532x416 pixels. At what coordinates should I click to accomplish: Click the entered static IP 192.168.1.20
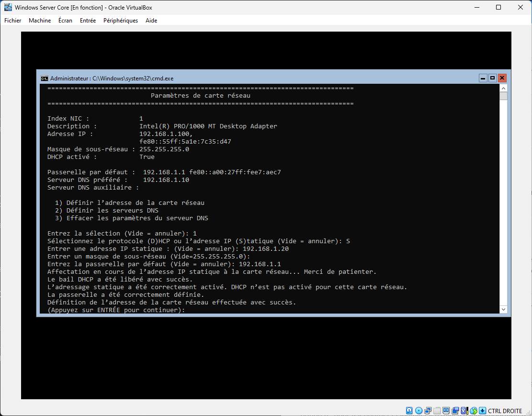coord(266,249)
